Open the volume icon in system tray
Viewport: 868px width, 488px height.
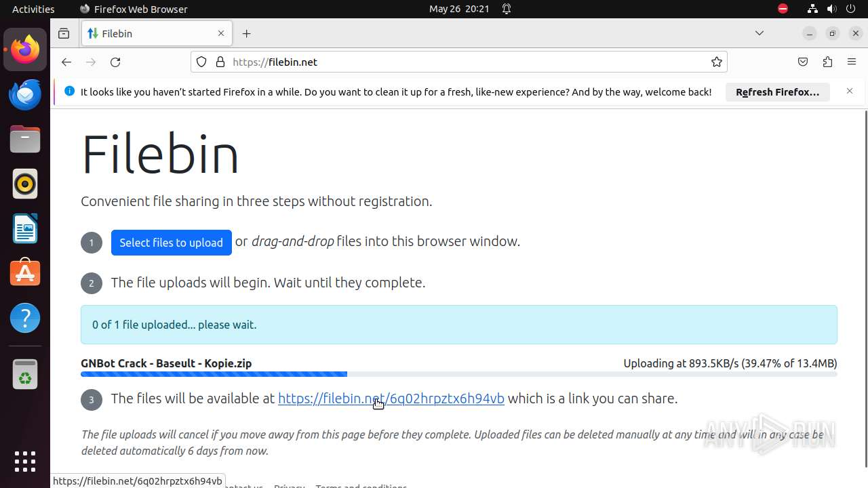point(832,9)
